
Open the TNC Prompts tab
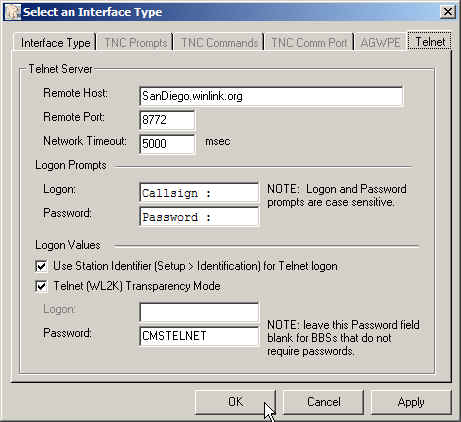click(135, 43)
